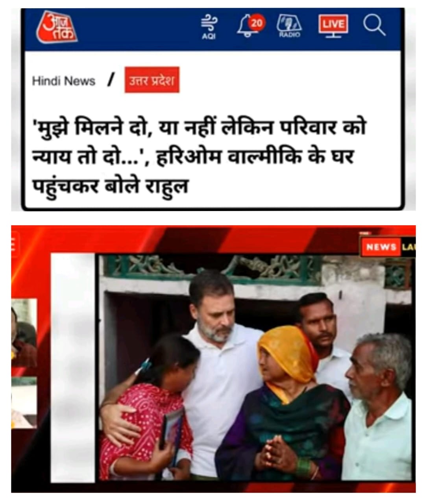427x504 pixels.
Task: Click the white vertical panel beside photo
Action: click(x=73, y=367)
